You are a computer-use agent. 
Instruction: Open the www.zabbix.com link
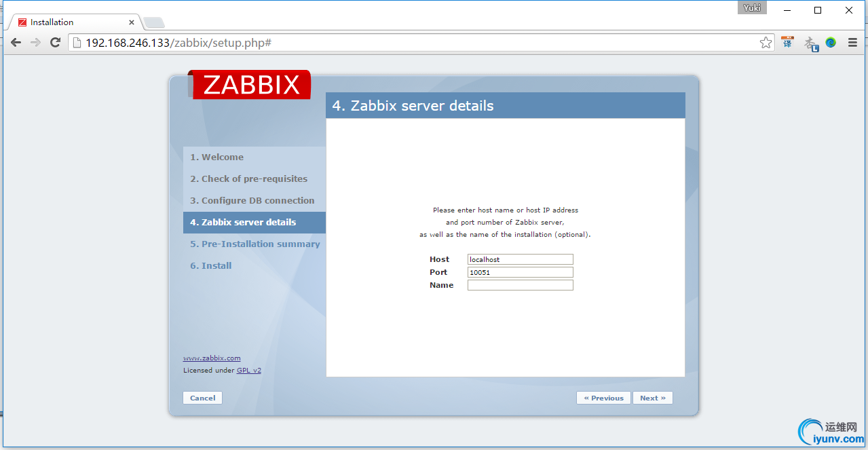[x=212, y=358]
